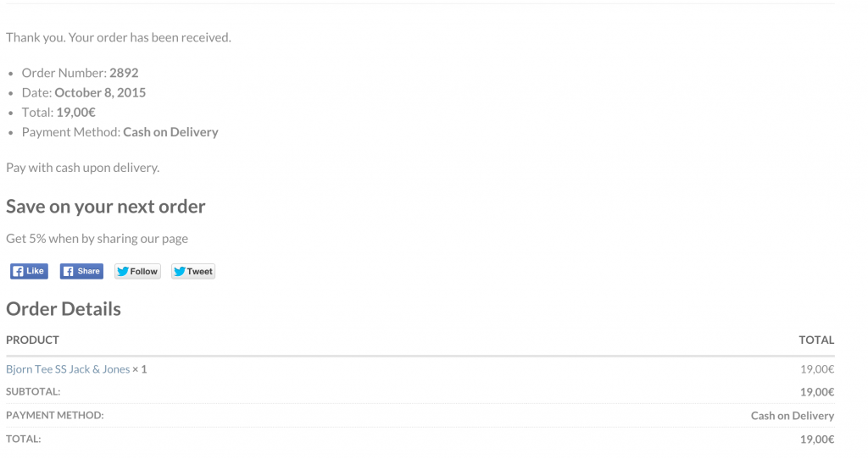868x459 pixels.
Task: Click the TOTAL column header
Action: tap(816, 340)
